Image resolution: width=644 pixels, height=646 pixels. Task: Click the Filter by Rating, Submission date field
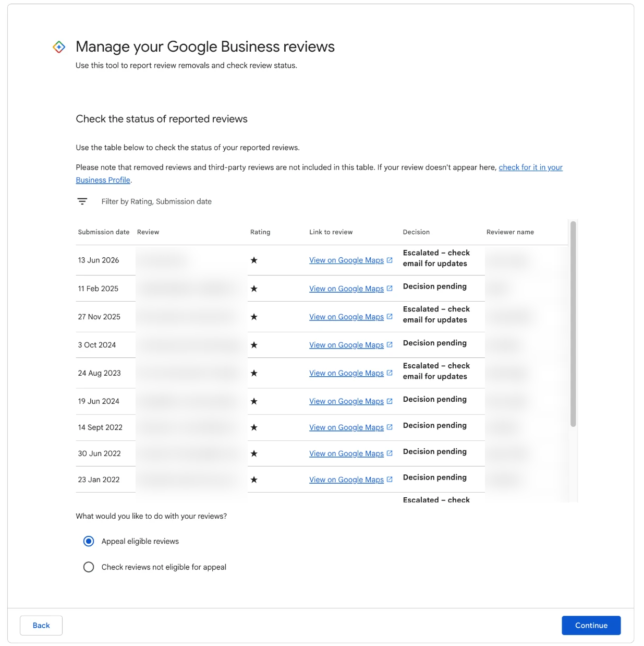click(x=156, y=201)
